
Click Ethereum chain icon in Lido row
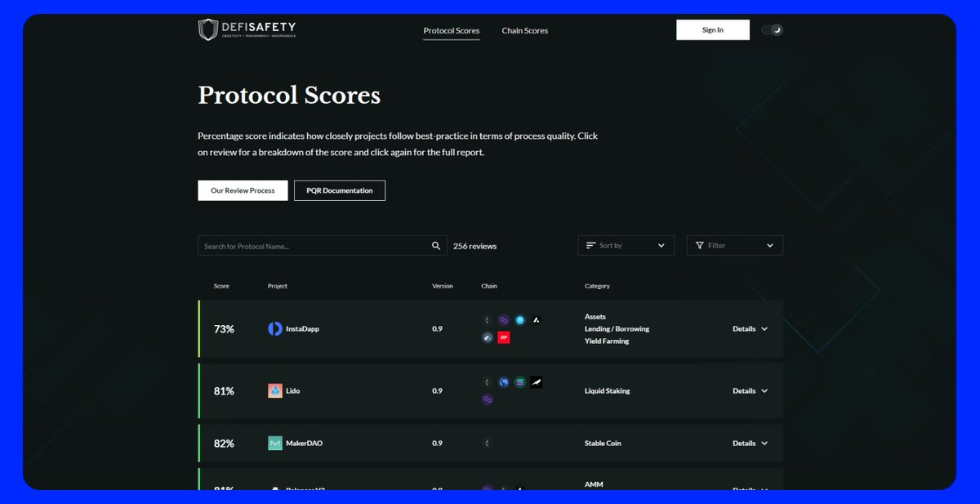tap(488, 382)
